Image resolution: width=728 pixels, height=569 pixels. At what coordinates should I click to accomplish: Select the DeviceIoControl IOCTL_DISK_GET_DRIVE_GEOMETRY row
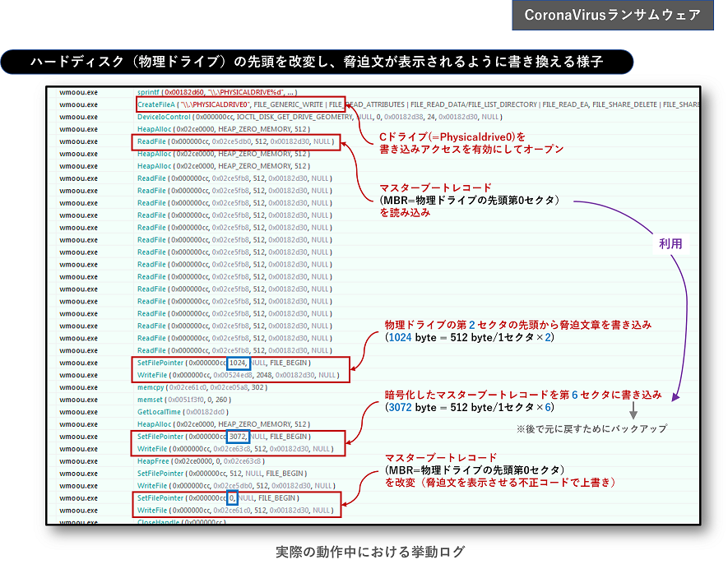coord(318,117)
